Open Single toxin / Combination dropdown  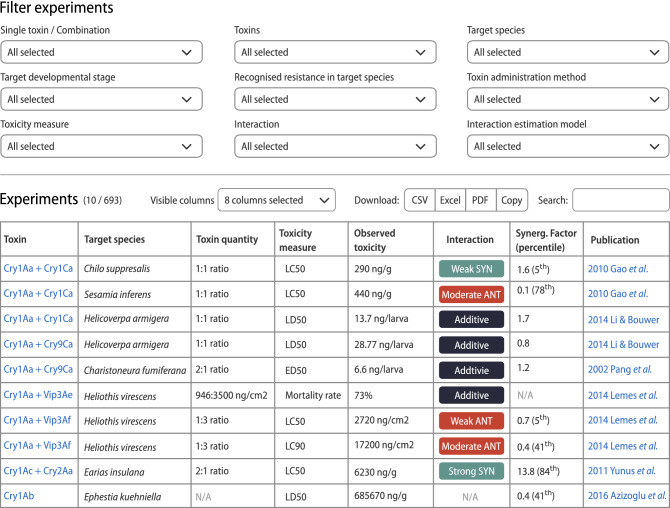click(x=101, y=52)
